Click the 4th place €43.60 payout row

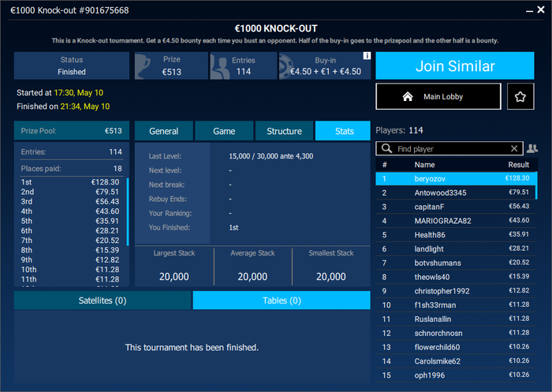click(70, 211)
